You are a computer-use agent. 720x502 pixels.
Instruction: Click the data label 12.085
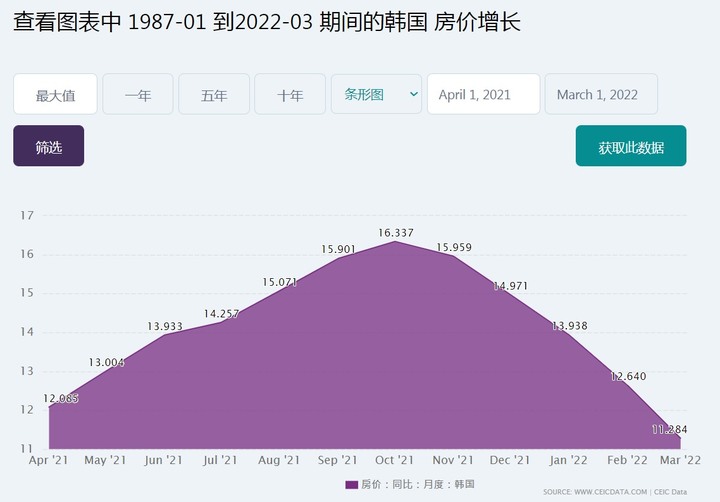tap(61, 399)
